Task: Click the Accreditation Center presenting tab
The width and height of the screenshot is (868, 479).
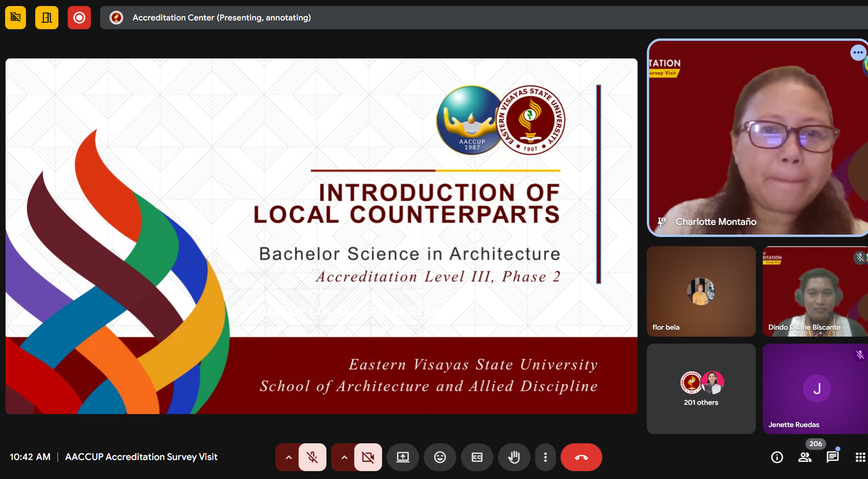Action: [x=222, y=18]
